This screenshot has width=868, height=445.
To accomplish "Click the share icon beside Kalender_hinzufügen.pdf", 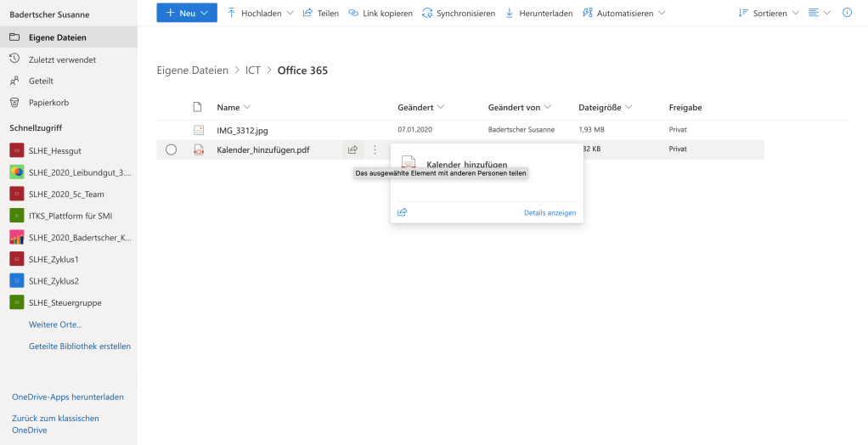I will (x=352, y=149).
